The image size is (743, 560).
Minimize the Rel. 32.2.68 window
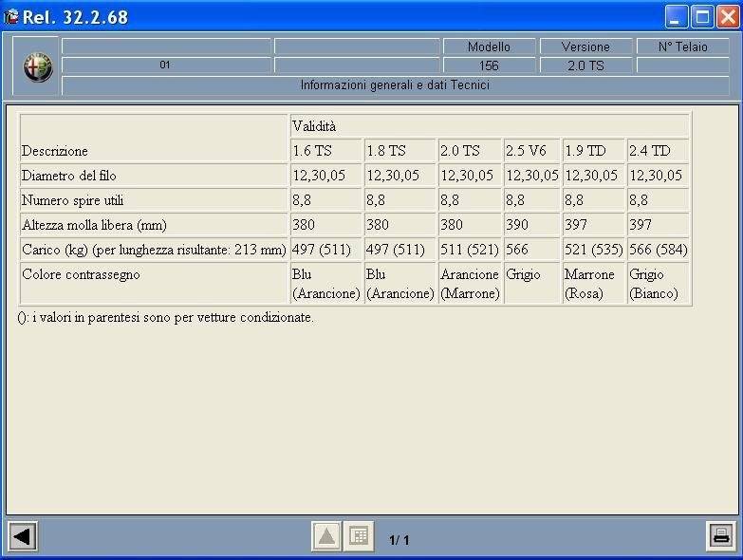[x=677, y=17]
